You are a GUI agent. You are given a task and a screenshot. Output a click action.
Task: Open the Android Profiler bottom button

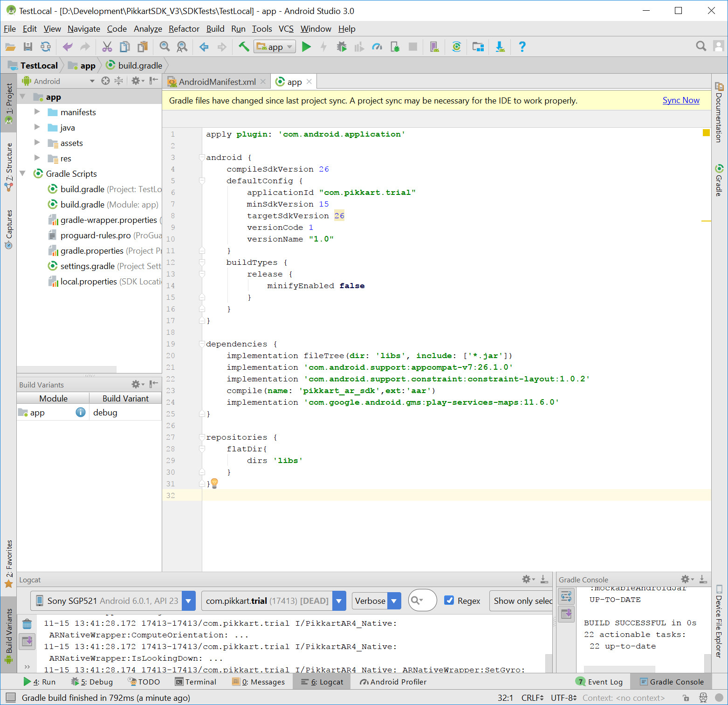pos(393,682)
